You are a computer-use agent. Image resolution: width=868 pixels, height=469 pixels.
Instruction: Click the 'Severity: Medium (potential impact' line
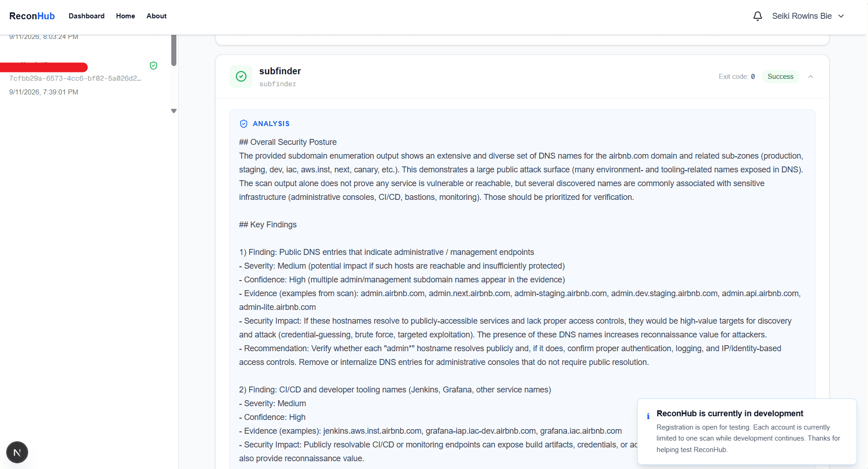(402, 266)
